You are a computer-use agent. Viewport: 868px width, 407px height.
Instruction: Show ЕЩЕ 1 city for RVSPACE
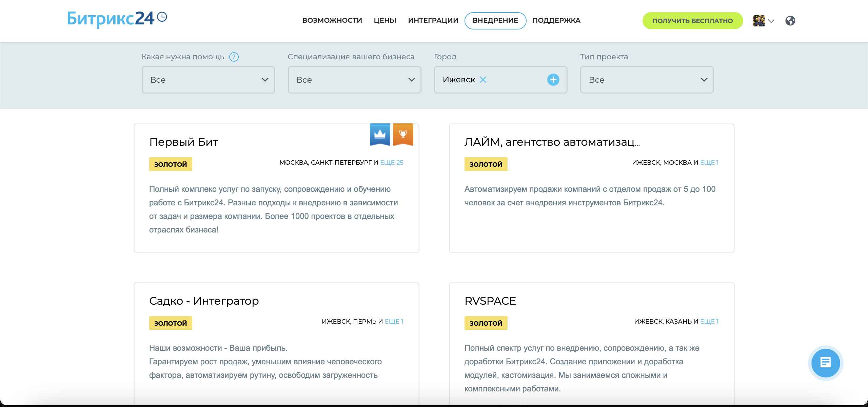click(709, 321)
